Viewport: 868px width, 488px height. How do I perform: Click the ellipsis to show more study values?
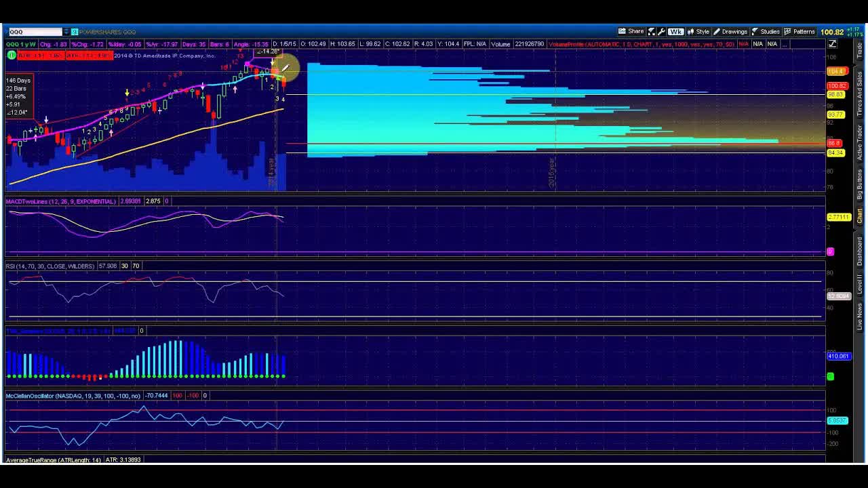coord(784,44)
